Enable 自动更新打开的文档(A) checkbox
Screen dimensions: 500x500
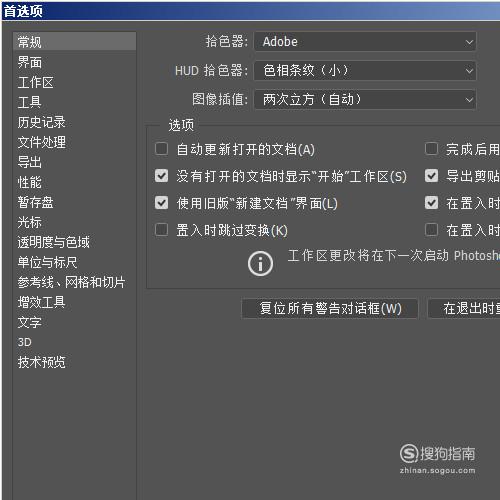tap(162, 149)
